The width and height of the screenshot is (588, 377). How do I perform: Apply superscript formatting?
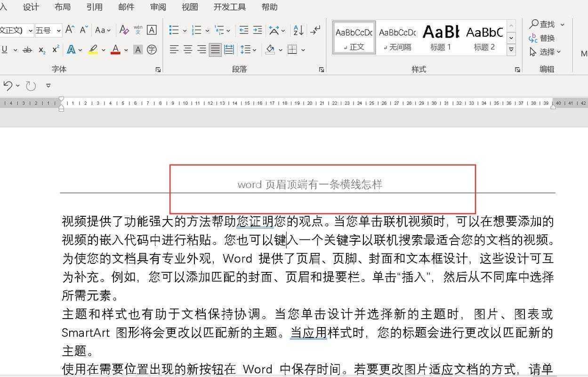tap(56, 49)
